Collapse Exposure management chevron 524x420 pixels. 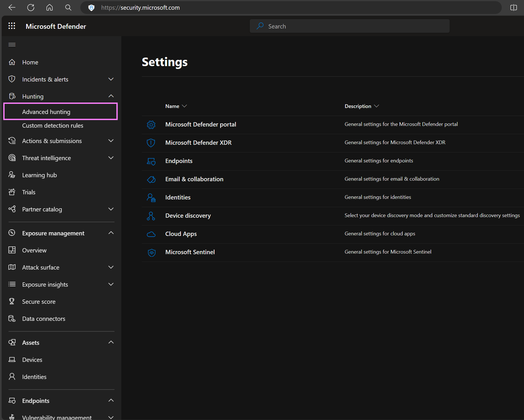tap(111, 233)
